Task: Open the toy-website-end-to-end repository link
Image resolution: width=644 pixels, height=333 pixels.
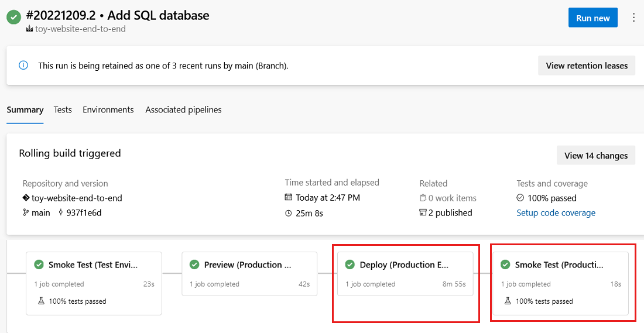Action: point(77,198)
